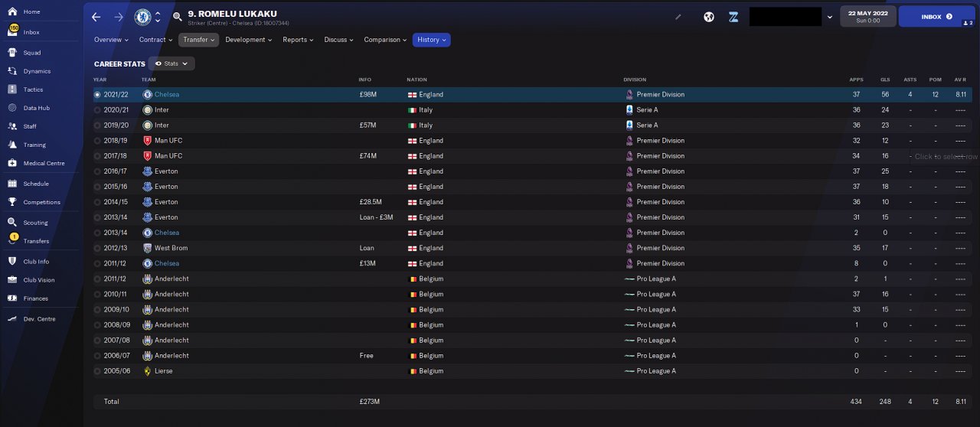Open the Data Hub icon
The width and height of the screenshot is (980, 427).
click(12, 108)
